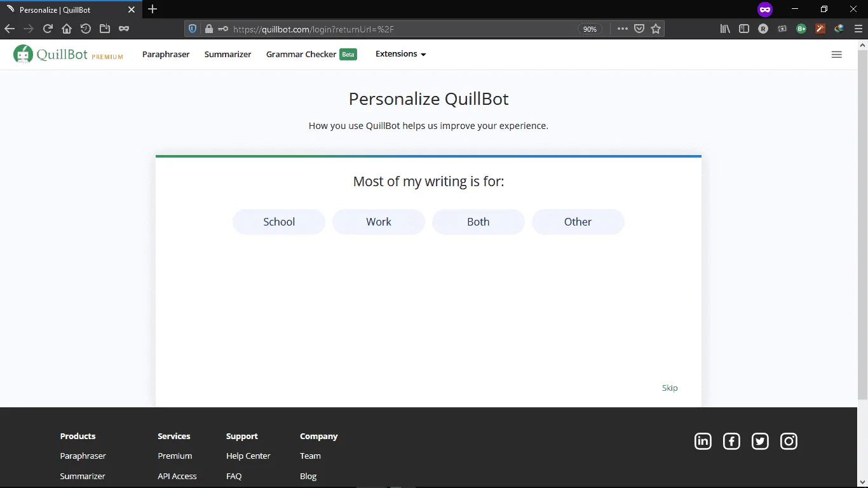The image size is (868, 488).
Task: Choose Other as writing purpose
Action: click(x=578, y=222)
